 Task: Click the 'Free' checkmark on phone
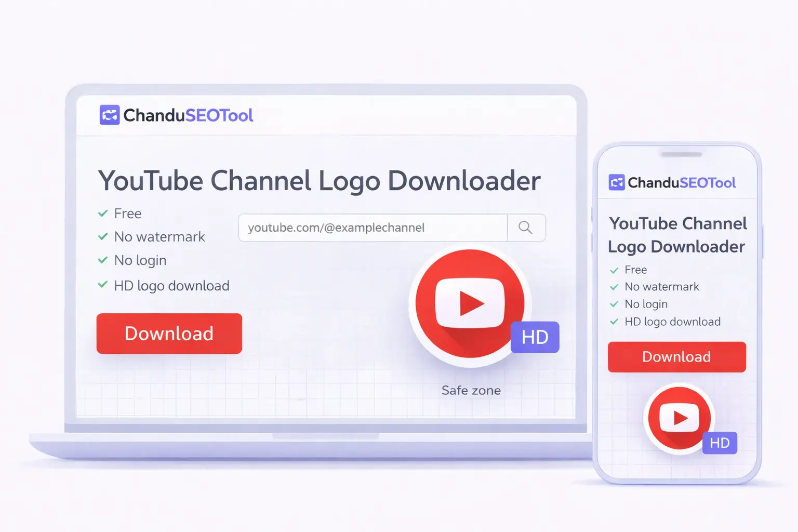tap(614, 270)
